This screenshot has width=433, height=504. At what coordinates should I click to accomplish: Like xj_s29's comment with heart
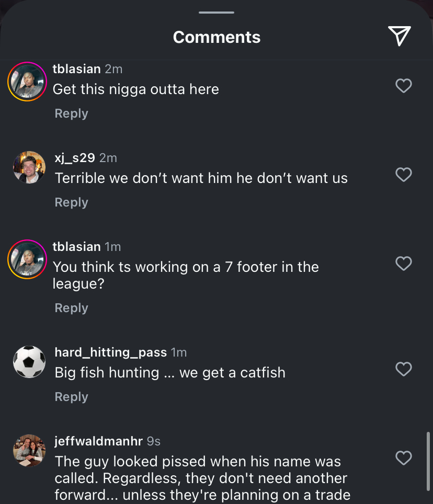(x=403, y=175)
